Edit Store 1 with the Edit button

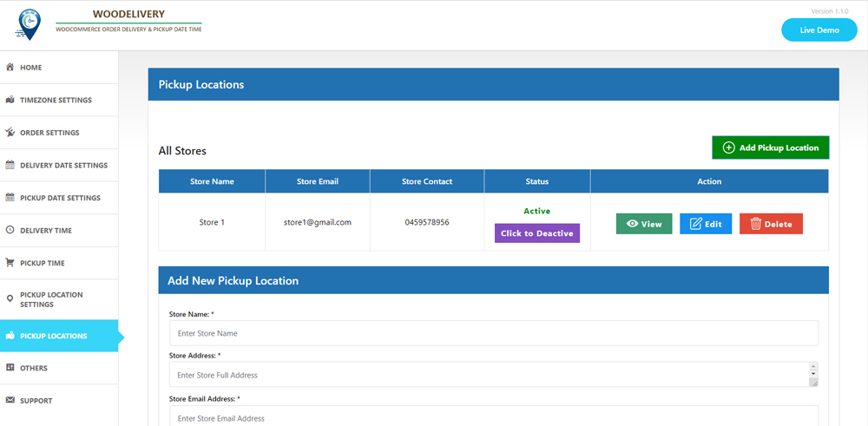[x=705, y=224]
